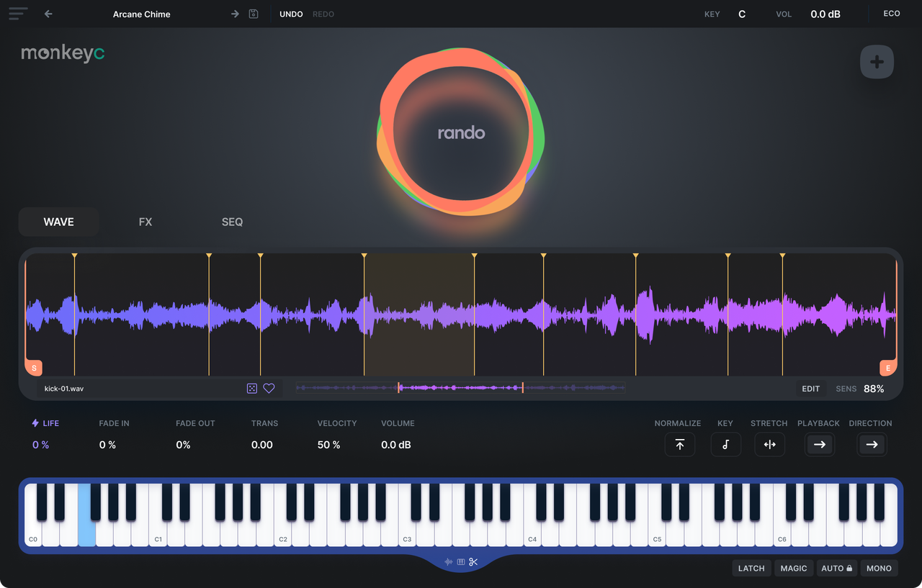Switch to the SEQ tab
Image resolution: width=922 pixels, height=588 pixels.
[232, 222]
